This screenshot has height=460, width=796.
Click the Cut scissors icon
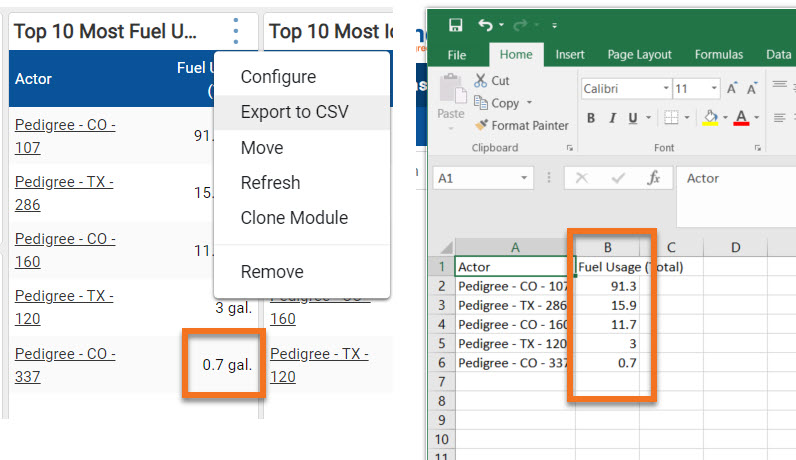click(480, 80)
